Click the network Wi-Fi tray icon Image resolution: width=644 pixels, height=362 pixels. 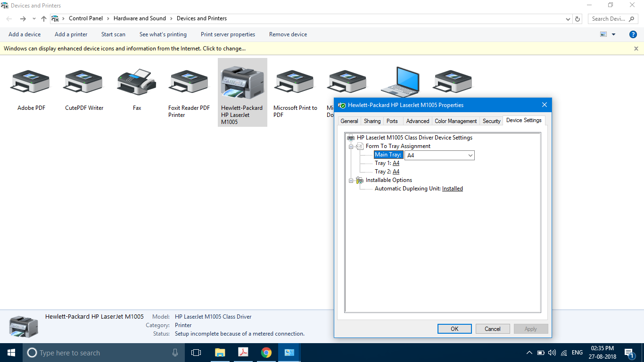[564, 353]
